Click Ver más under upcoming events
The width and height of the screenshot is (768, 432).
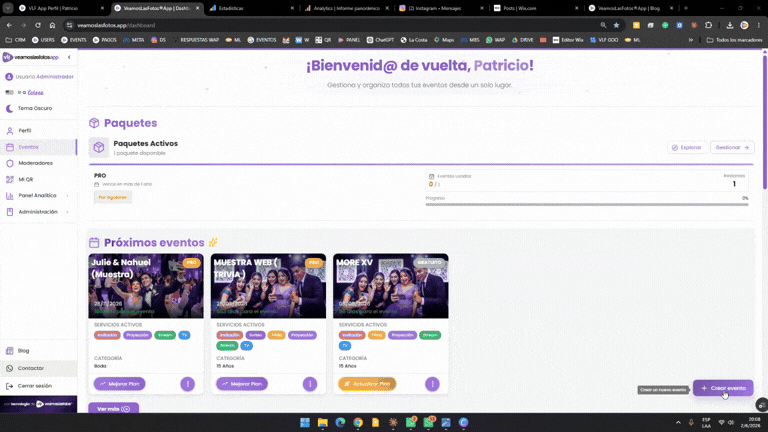(113, 408)
